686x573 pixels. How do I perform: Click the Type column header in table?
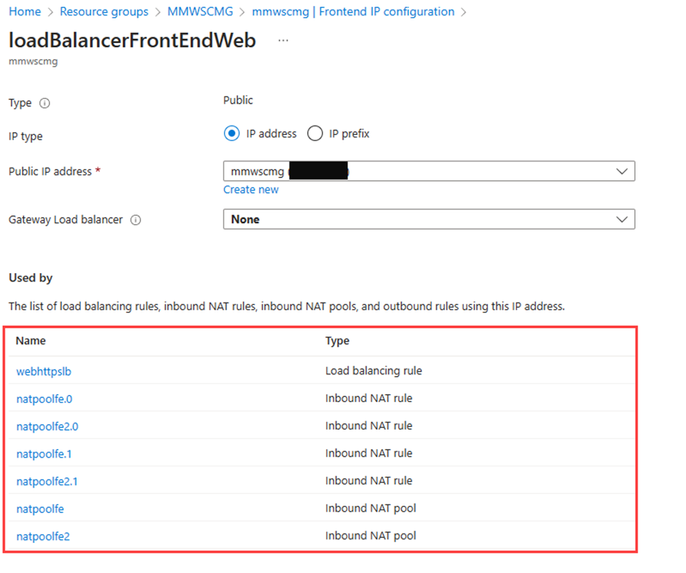(337, 341)
